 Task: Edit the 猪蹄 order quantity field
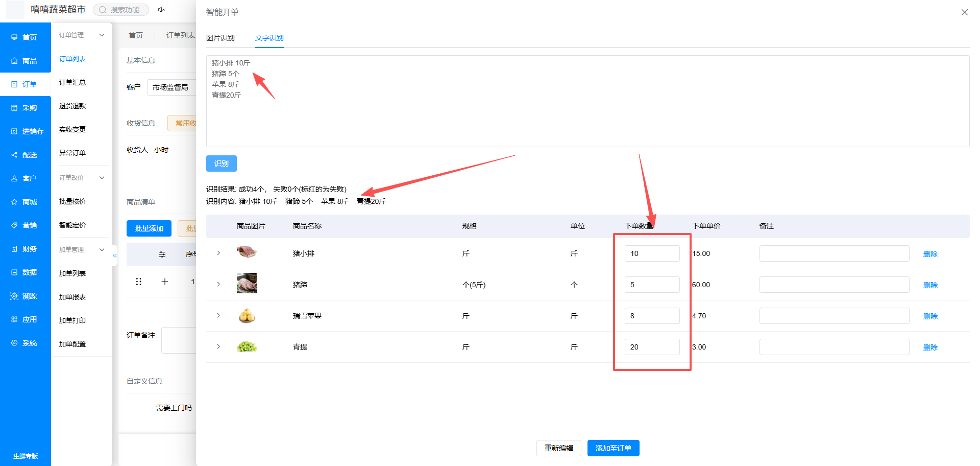[x=652, y=285]
